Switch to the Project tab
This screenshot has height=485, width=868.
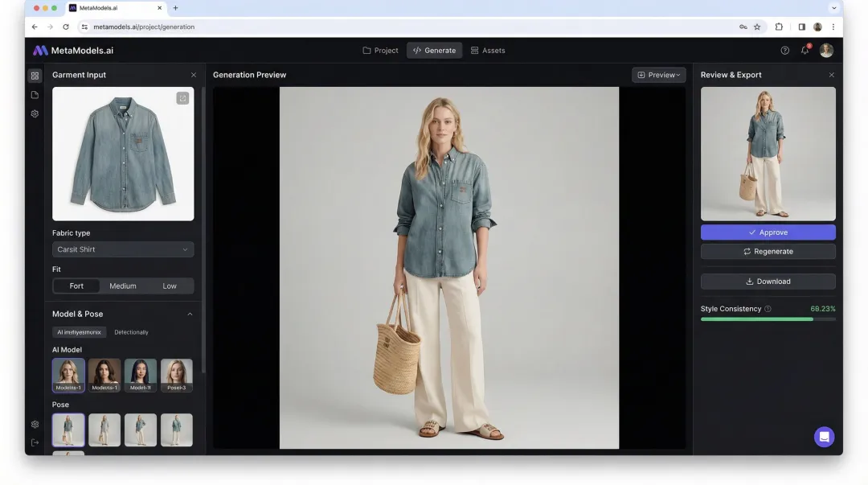tap(379, 50)
